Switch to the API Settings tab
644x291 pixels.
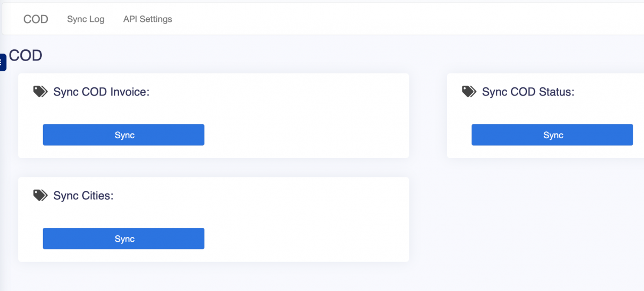click(148, 19)
